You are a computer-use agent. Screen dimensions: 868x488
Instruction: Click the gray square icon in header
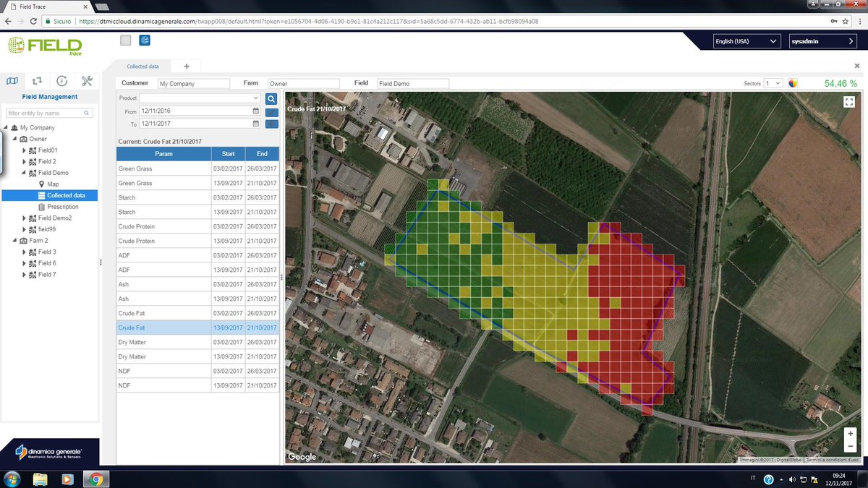(x=126, y=40)
